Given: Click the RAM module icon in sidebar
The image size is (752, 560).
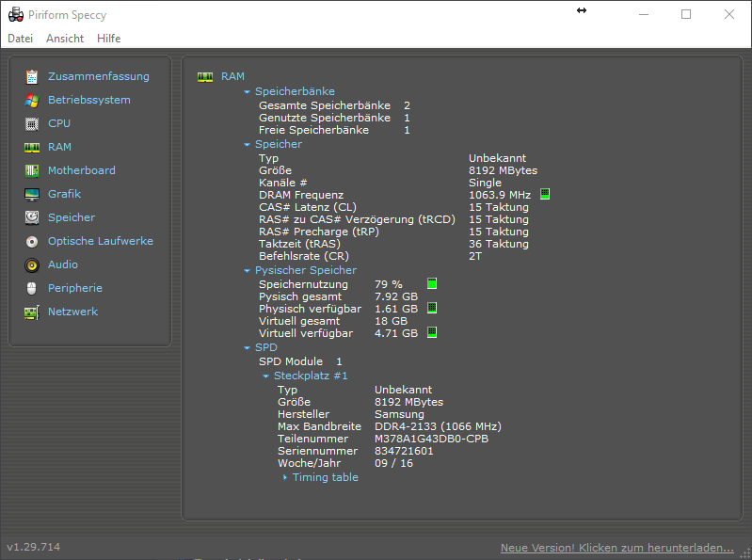Looking at the screenshot, I should (32, 148).
